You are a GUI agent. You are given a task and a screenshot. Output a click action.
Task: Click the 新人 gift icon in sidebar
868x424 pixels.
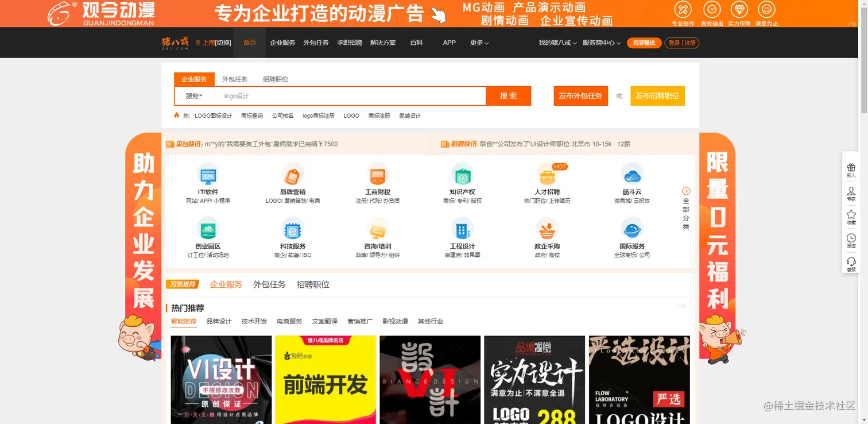pyautogui.click(x=851, y=168)
